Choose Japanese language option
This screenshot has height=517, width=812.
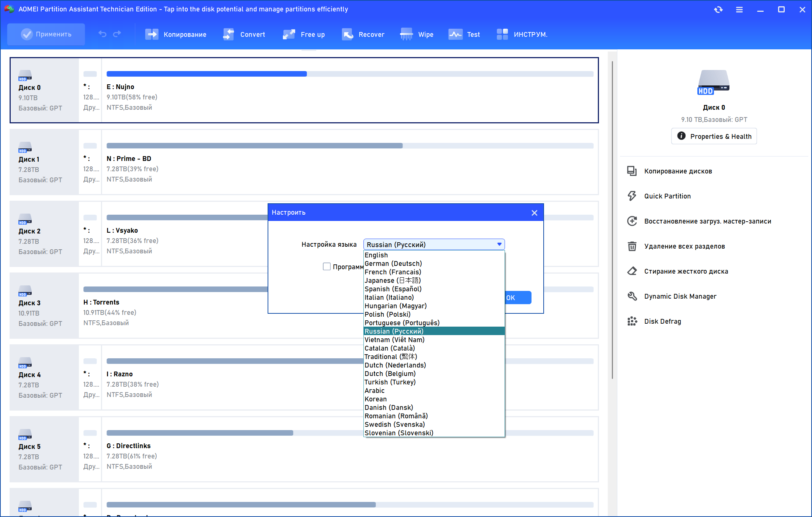434,280
